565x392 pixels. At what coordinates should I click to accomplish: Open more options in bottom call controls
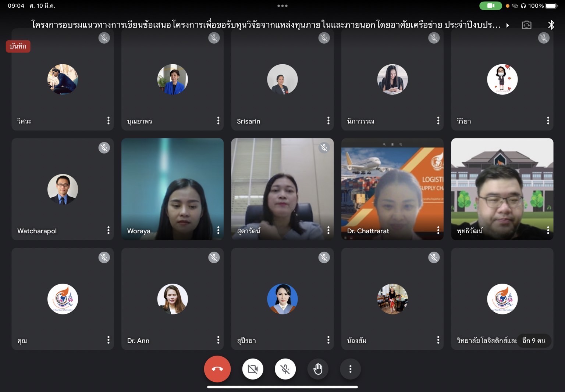coord(350,369)
